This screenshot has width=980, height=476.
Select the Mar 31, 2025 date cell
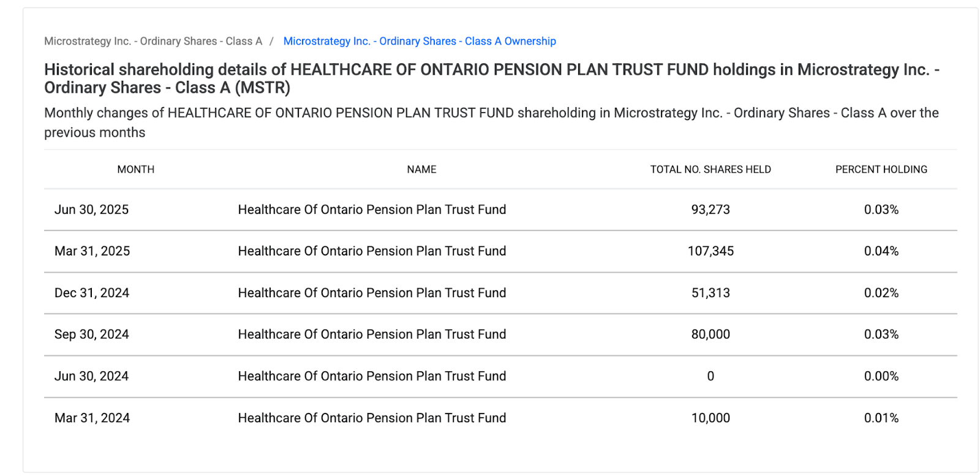[x=92, y=251]
